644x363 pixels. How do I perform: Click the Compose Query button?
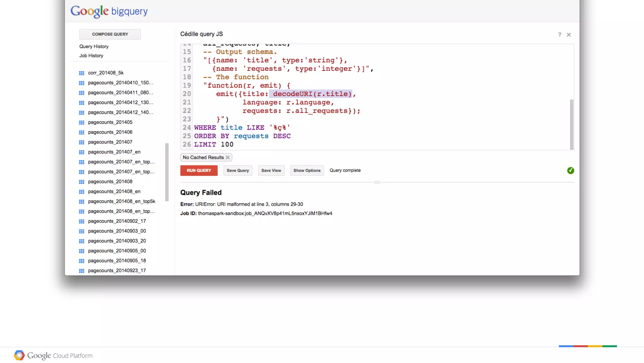click(110, 34)
